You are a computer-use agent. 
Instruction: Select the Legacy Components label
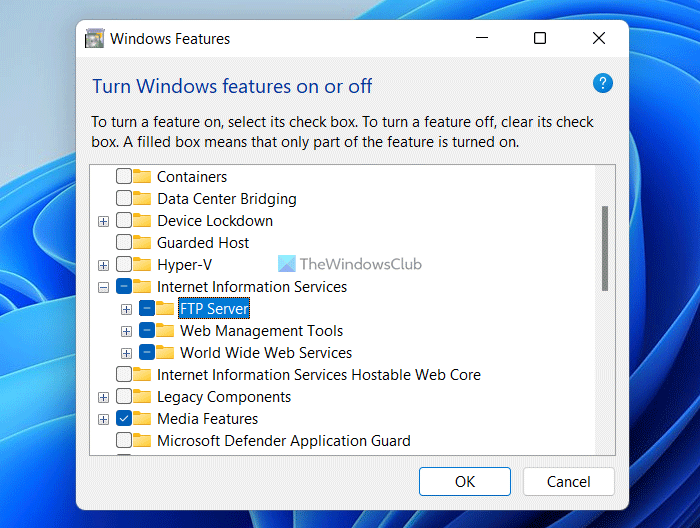(x=224, y=397)
